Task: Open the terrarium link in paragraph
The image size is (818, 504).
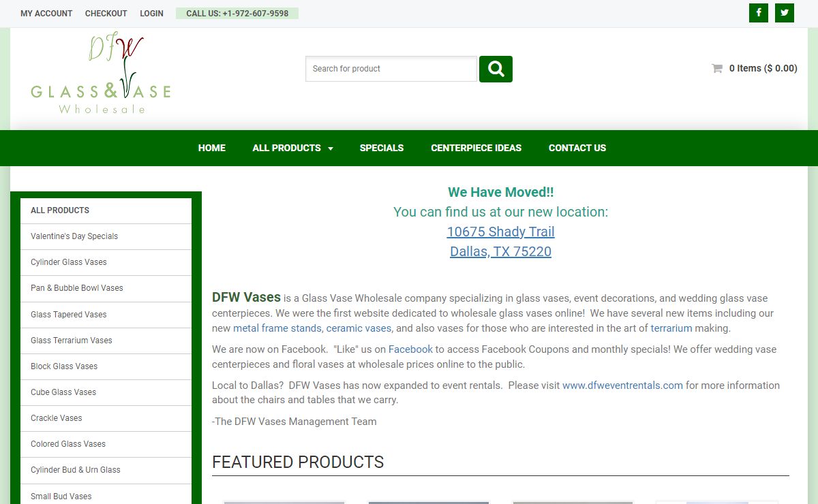Action: [x=671, y=328]
